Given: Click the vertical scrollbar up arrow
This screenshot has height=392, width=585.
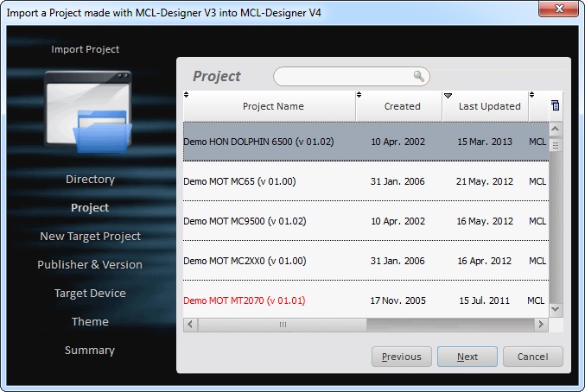Looking at the screenshot, I should pos(556,130).
